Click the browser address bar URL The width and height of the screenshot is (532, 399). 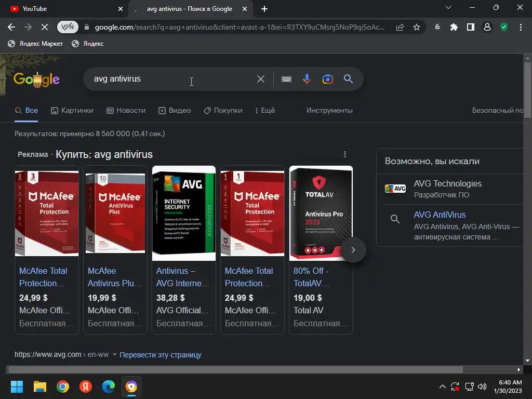[x=240, y=27]
